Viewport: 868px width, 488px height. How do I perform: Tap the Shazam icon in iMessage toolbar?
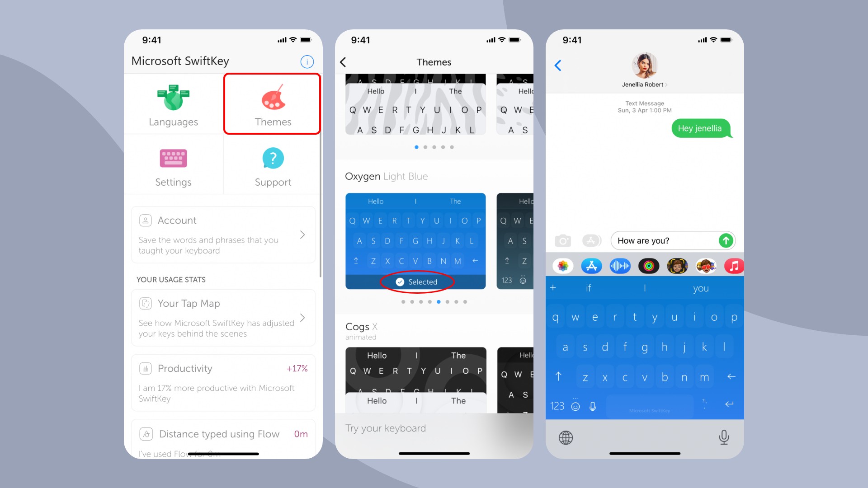pyautogui.click(x=619, y=266)
